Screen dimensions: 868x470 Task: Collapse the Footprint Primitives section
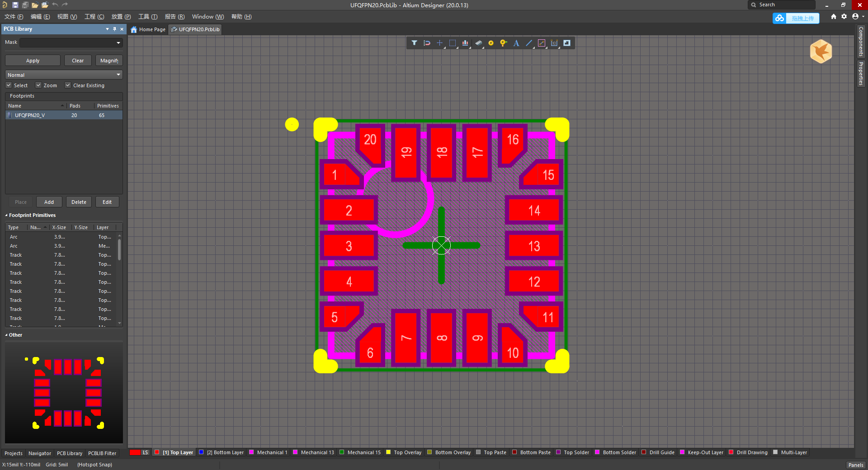6,215
